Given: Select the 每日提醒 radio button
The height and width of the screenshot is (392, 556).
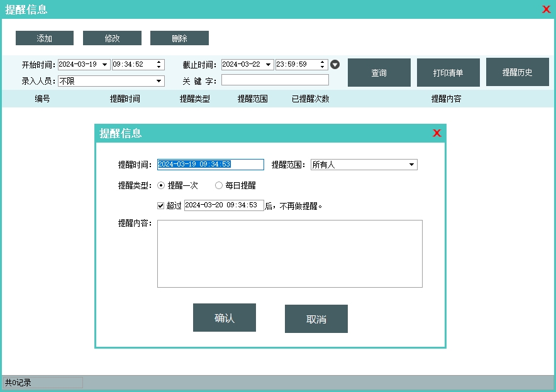Looking at the screenshot, I should pyautogui.click(x=219, y=185).
